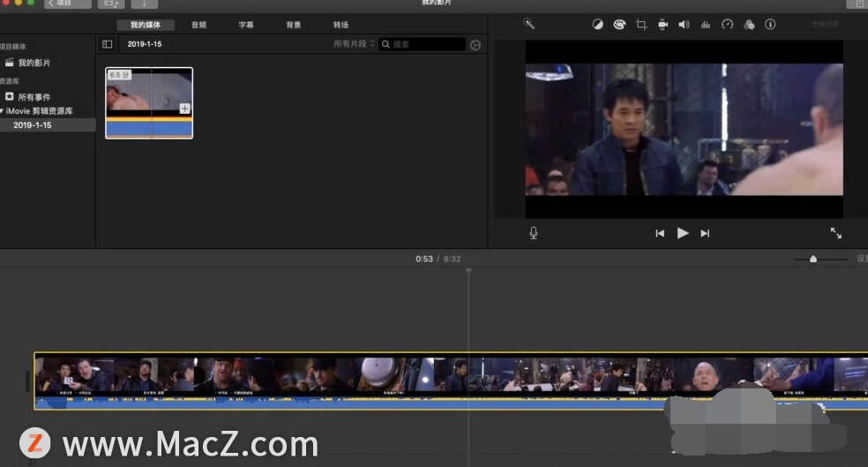This screenshot has width=868, height=467.
Task: Click the magic wand auto-enhance icon
Action: tap(528, 24)
